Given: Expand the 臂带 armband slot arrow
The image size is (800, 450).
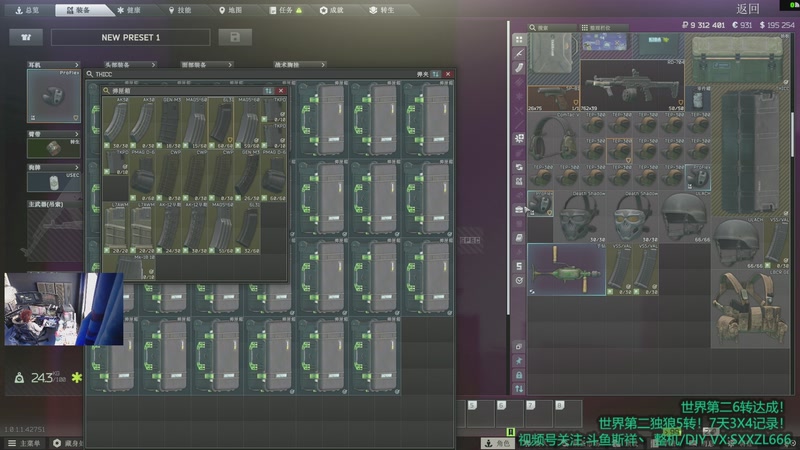Looking at the screenshot, I should point(77,134).
